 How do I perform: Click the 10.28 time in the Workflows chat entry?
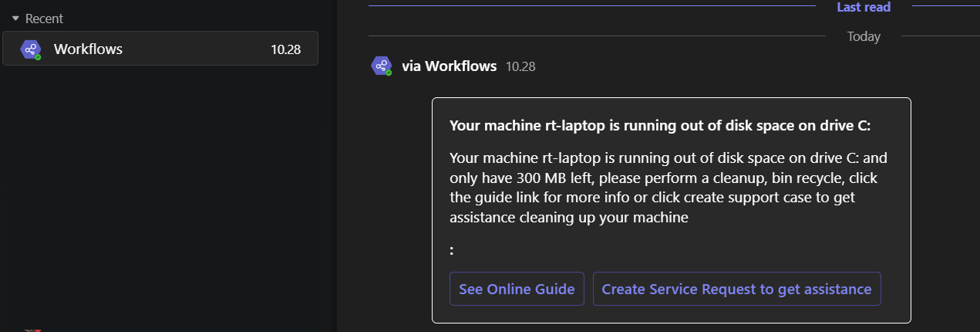coord(285,49)
